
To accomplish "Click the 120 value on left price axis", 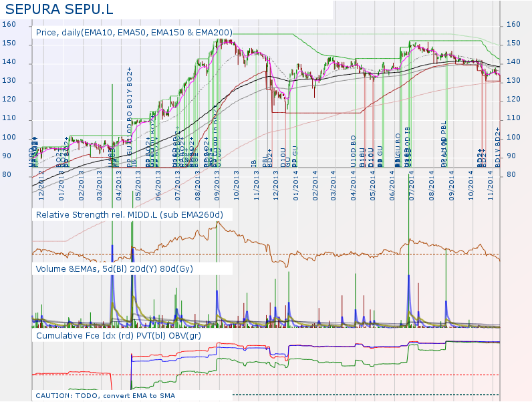I will pos(9,99).
